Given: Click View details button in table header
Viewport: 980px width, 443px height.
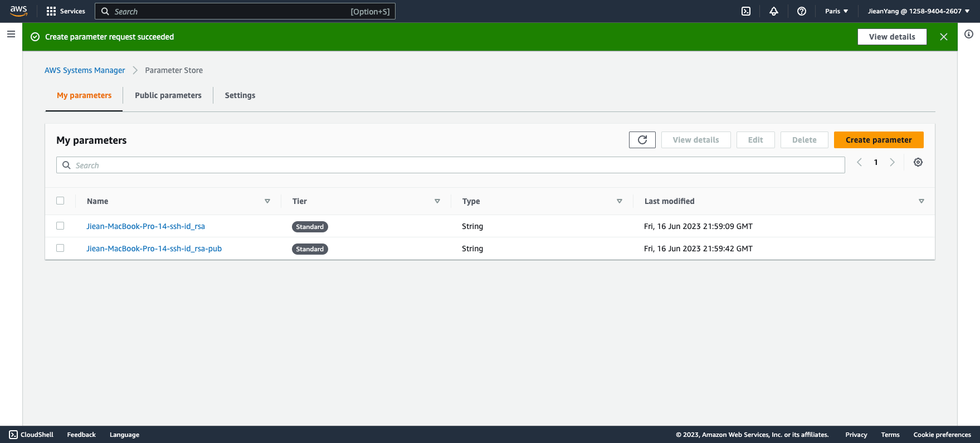Looking at the screenshot, I should (696, 140).
